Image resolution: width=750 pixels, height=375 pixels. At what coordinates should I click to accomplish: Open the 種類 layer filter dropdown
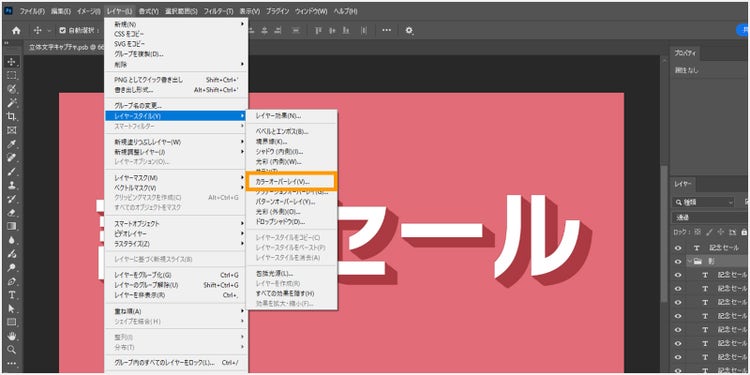point(703,202)
